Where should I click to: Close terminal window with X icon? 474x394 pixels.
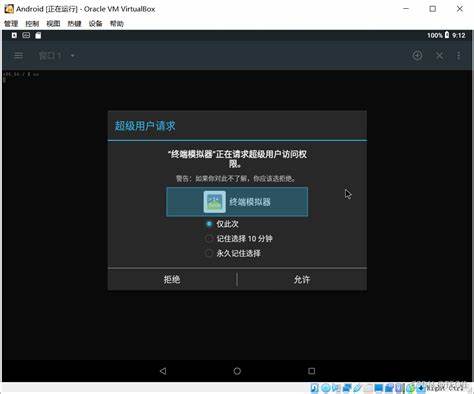point(440,55)
